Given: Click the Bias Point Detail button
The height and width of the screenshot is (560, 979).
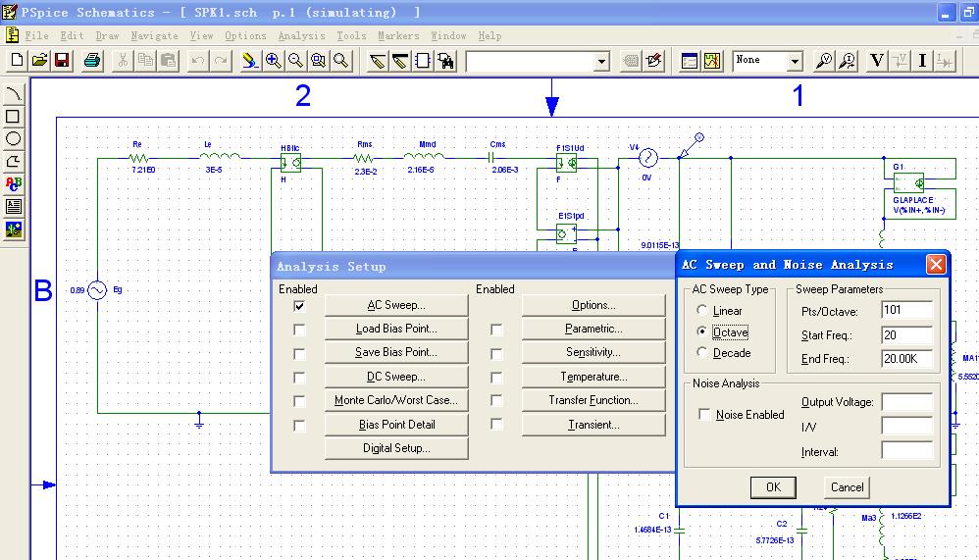Looking at the screenshot, I should (396, 425).
